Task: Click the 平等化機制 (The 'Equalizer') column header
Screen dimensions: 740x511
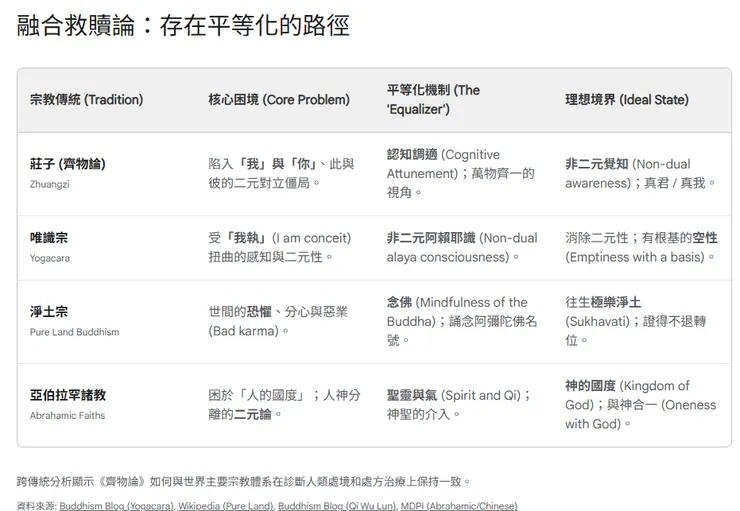Action: pos(433,100)
